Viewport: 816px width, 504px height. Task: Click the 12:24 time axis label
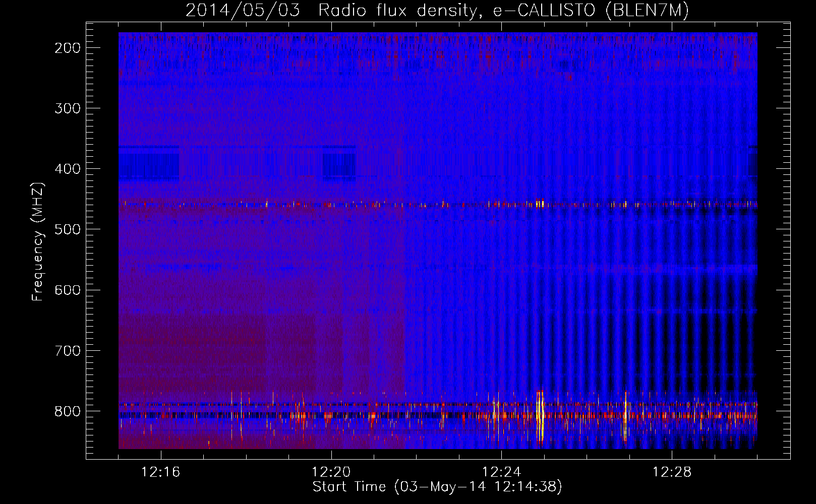501,472
